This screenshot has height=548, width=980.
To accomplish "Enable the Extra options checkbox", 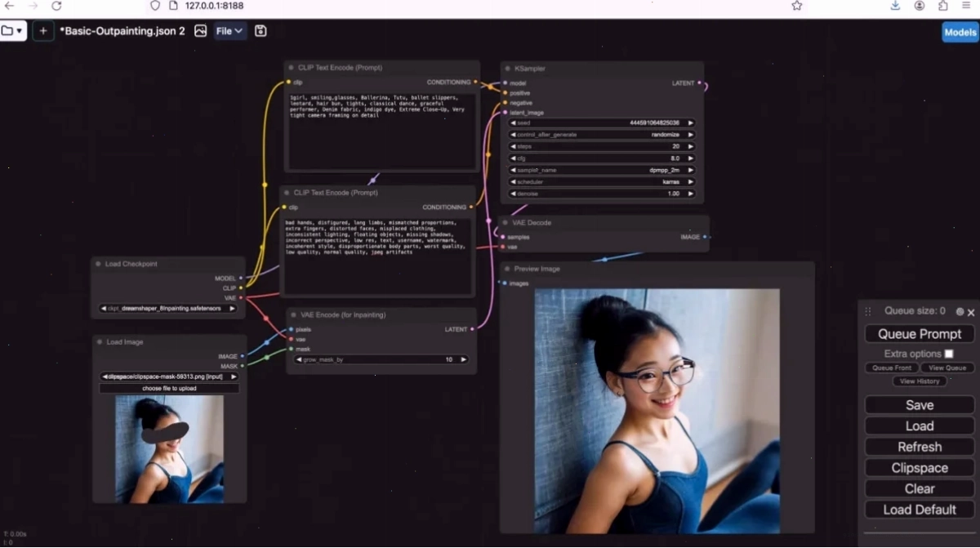I will 949,354.
